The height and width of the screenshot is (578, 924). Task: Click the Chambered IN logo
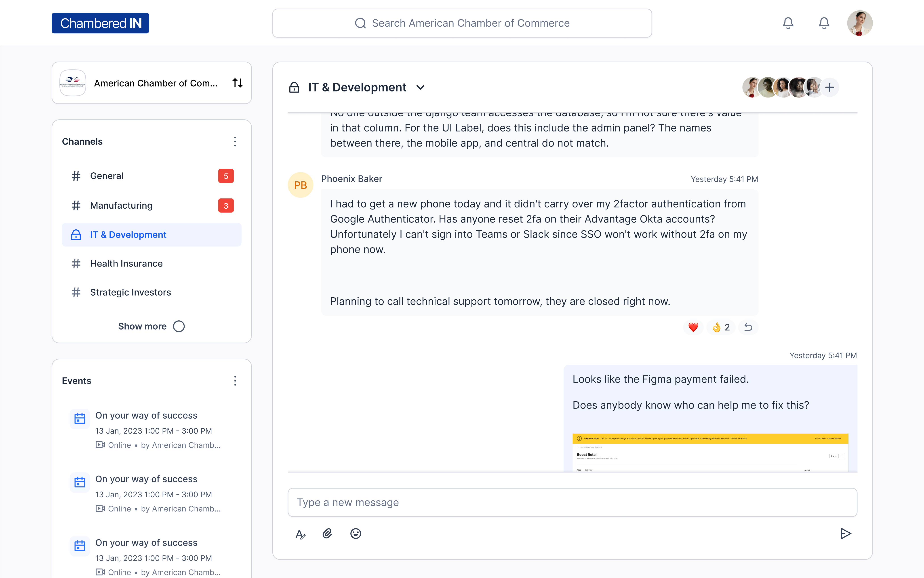click(x=100, y=23)
